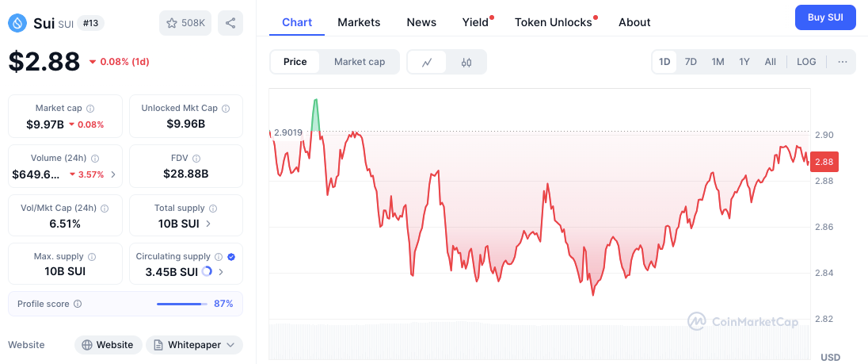Open the Sui Website link
868x364 pixels.
tap(108, 345)
